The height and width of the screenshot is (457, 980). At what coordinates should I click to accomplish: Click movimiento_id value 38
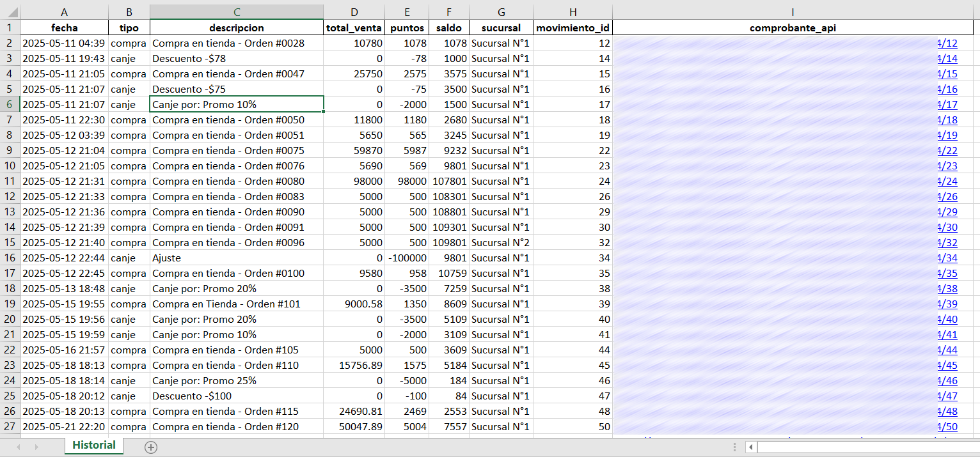573,289
